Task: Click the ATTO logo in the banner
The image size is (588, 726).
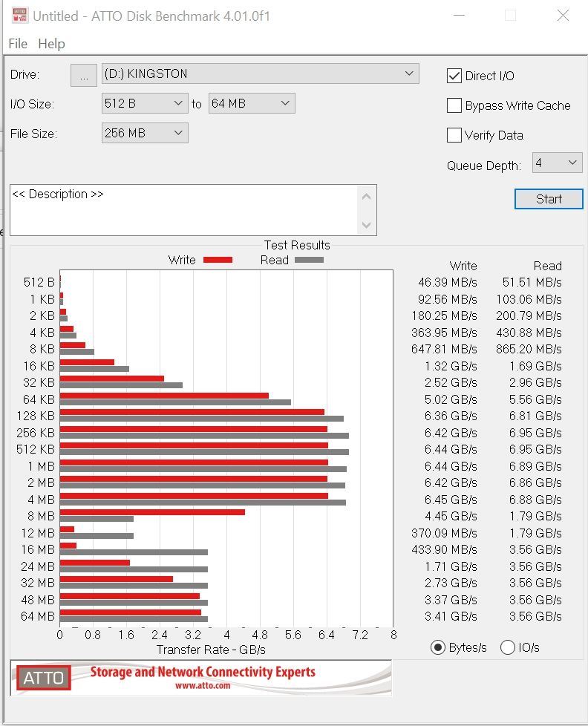Action: [x=44, y=678]
